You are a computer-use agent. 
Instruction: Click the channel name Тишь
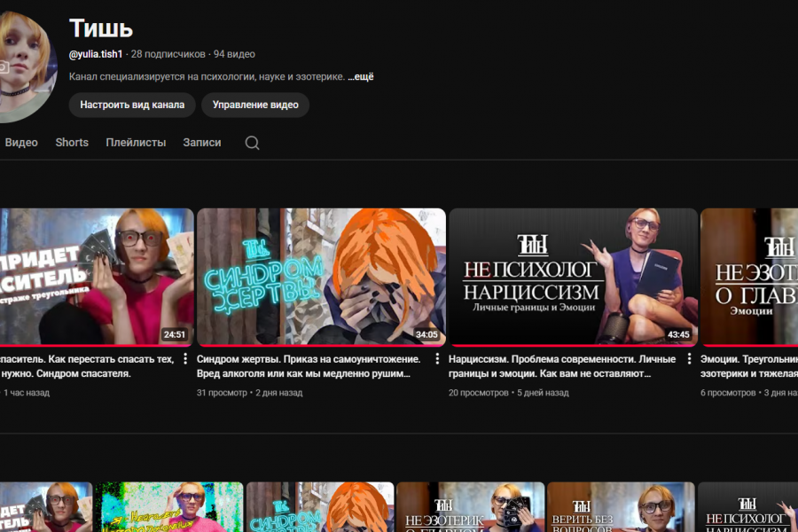tap(101, 28)
